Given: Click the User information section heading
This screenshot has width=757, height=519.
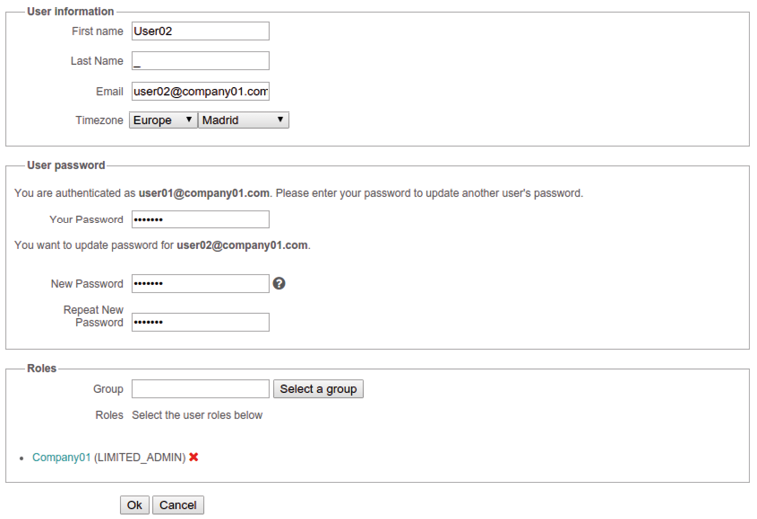Looking at the screenshot, I should [70, 11].
